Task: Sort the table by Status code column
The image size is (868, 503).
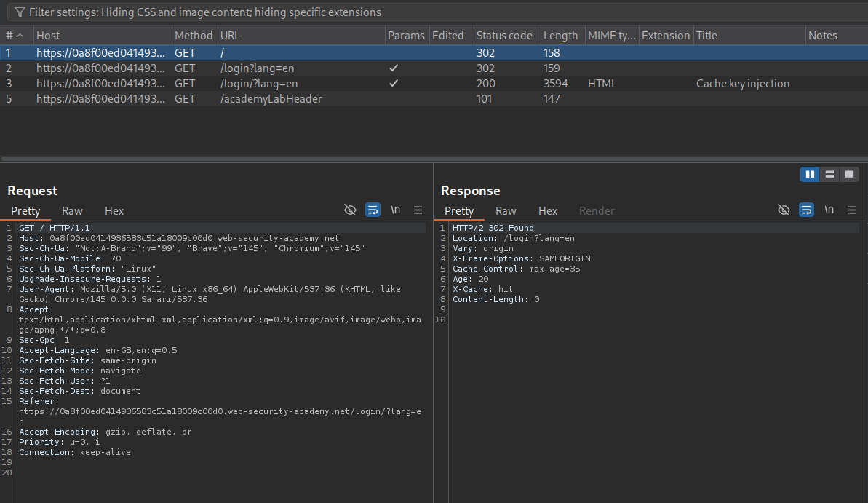Action: coord(504,36)
